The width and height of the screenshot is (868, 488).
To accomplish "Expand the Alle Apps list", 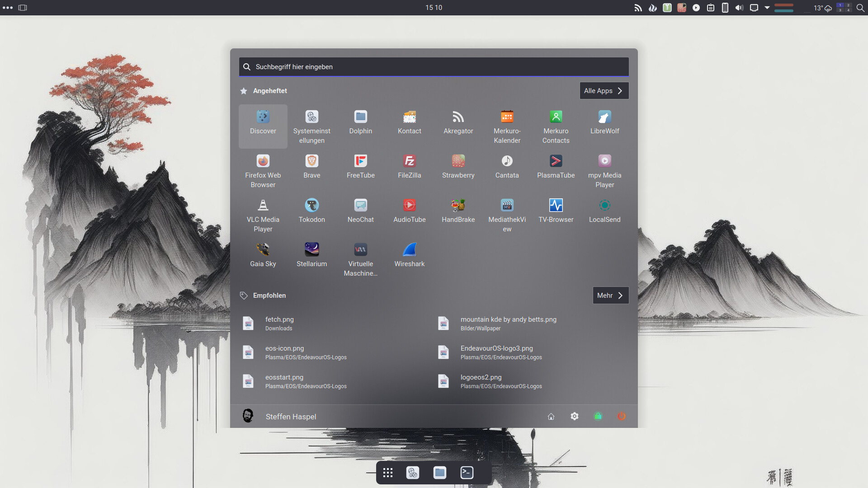I will (604, 90).
